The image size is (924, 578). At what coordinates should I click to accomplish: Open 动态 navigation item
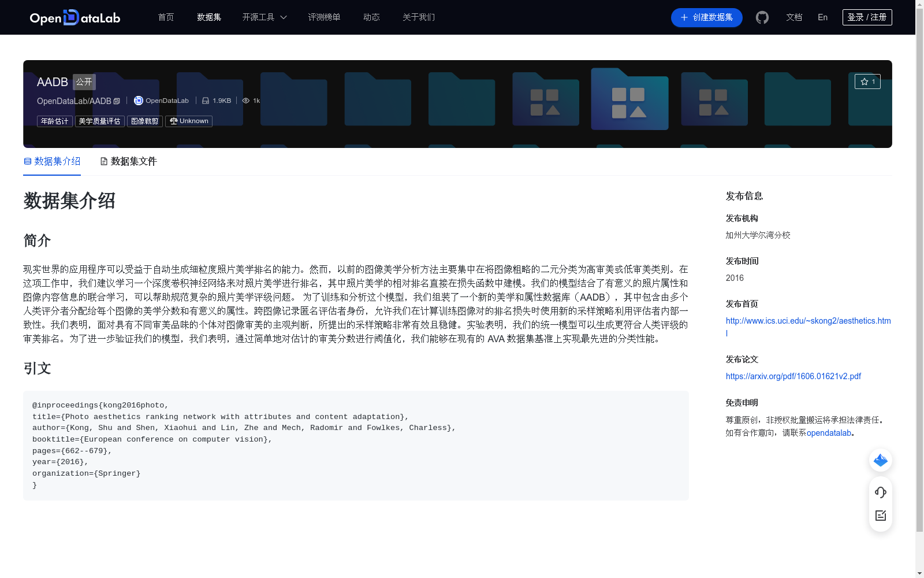[371, 17]
